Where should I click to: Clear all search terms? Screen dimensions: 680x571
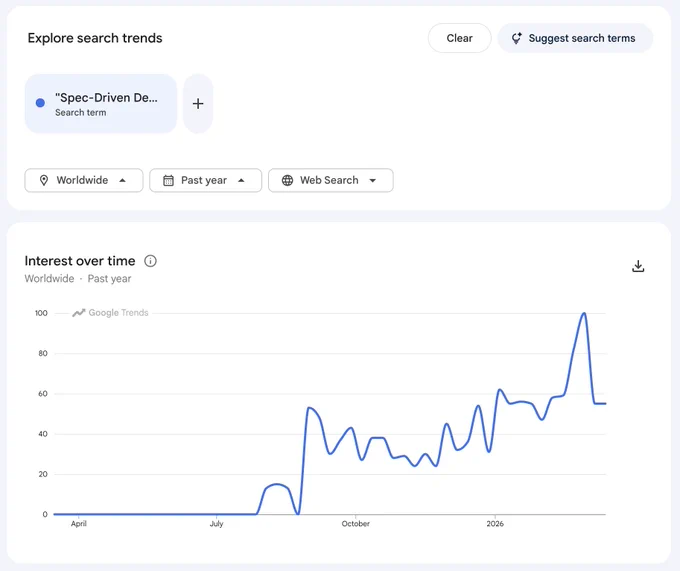[x=459, y=38]
